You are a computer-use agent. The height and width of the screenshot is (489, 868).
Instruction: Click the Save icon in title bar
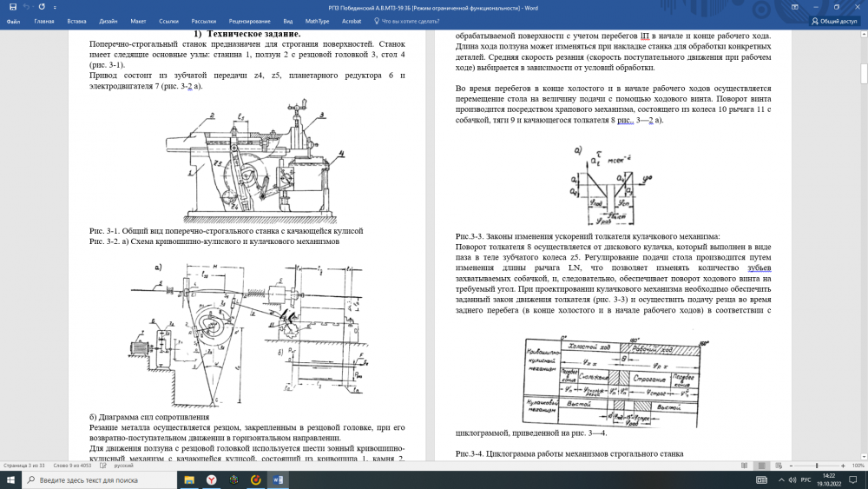pos(11,7)
